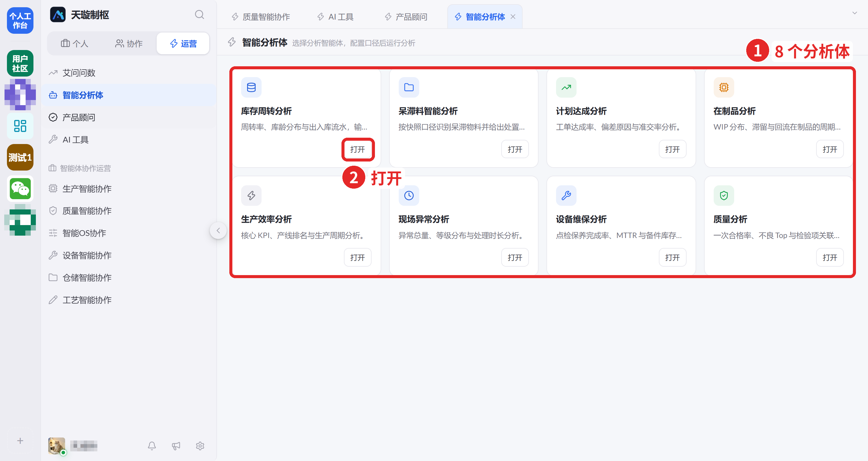Open the 在制品分析 card 打开 button
The image size is (868, 461).
coord(830,149)
